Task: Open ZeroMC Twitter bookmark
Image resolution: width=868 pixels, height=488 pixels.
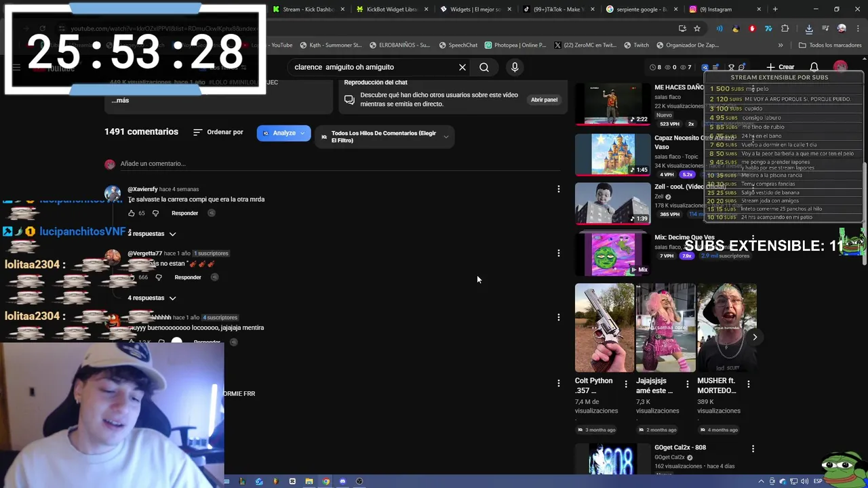Action: click(585, 45)
